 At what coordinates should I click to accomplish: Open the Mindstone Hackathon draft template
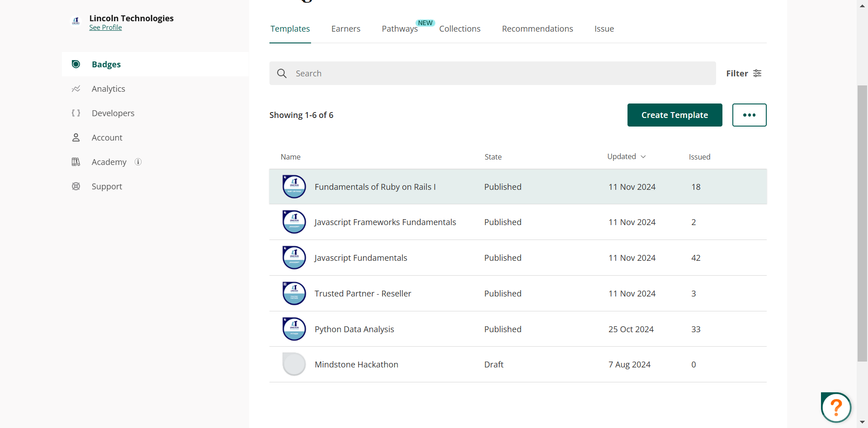[x=356, y=364]
